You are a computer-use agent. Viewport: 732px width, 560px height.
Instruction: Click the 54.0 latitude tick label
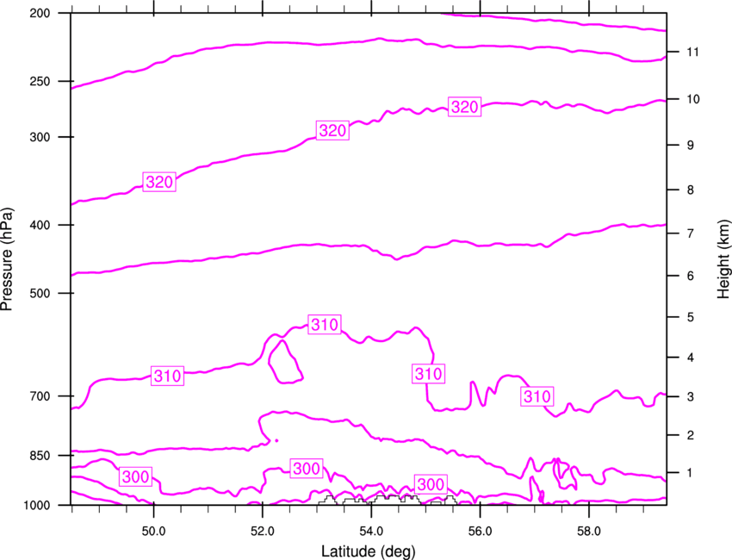[371, 532]
